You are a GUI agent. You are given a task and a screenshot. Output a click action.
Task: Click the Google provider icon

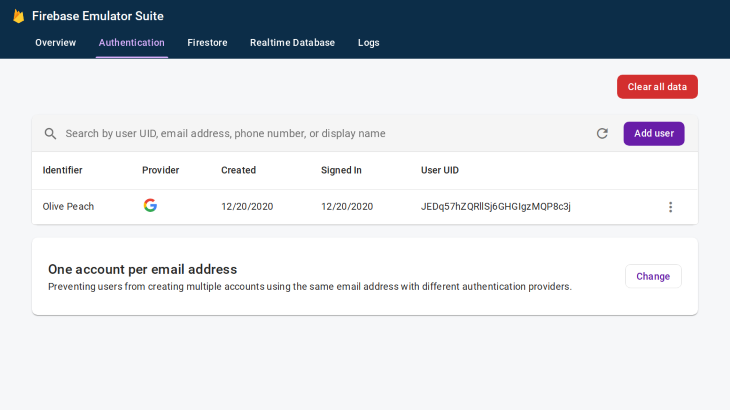click(150, 206)
